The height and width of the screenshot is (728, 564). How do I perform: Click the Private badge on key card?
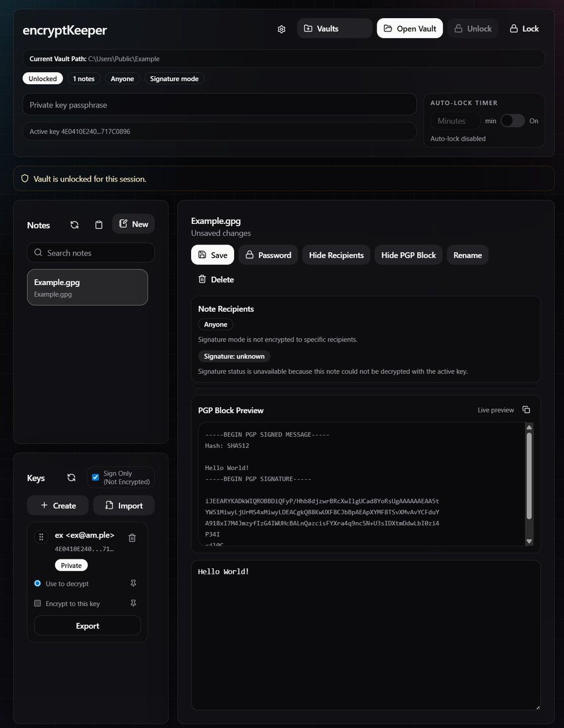(72, 565)
